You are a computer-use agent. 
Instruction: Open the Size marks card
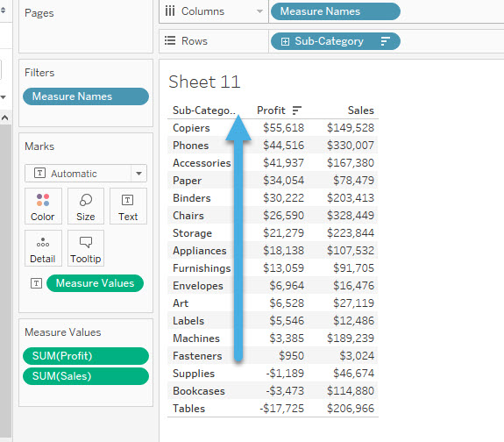pos(86,206)
